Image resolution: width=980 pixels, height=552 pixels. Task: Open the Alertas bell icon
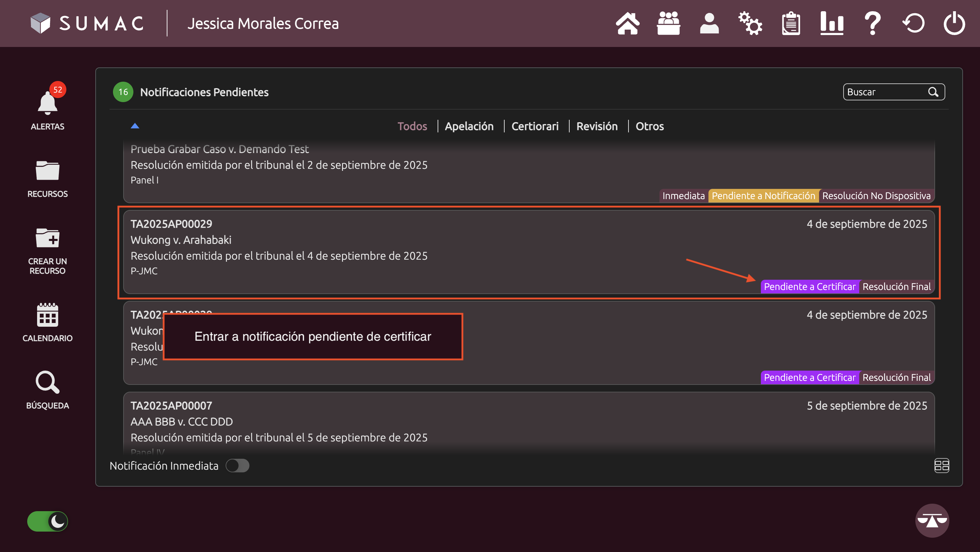click(x=47, y=103)
